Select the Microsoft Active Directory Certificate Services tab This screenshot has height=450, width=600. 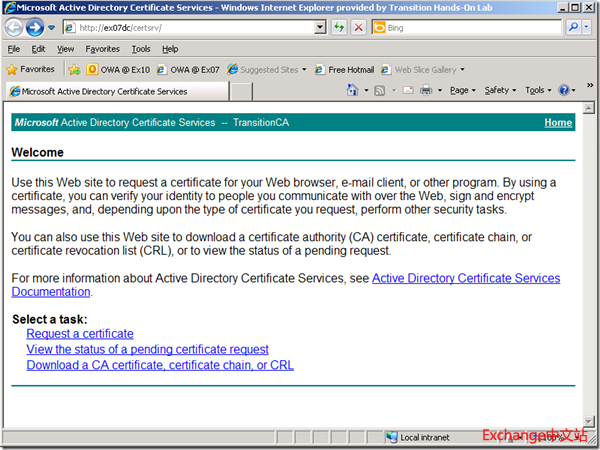(x=117, y=91)
